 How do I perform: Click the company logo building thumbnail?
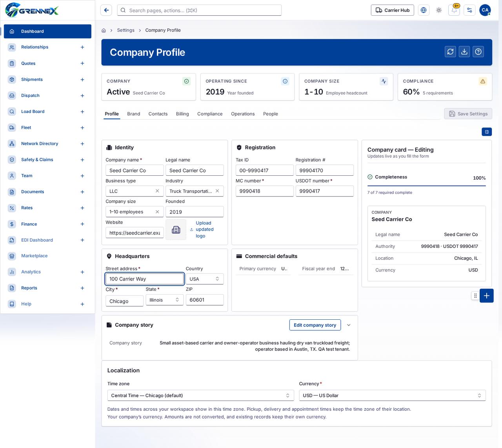pos(176,229)
